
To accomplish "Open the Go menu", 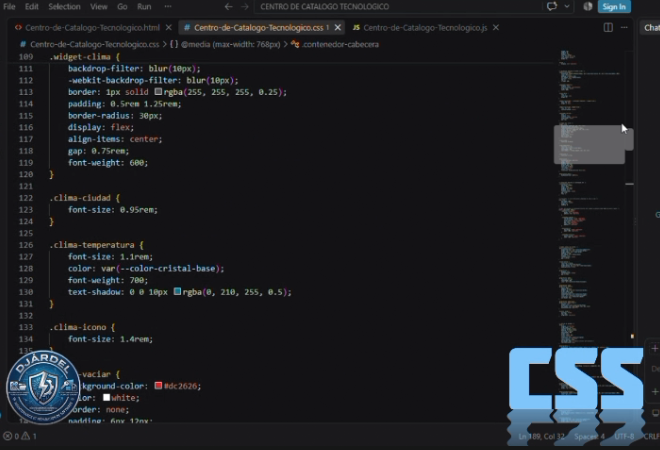I will click(122, 7).
